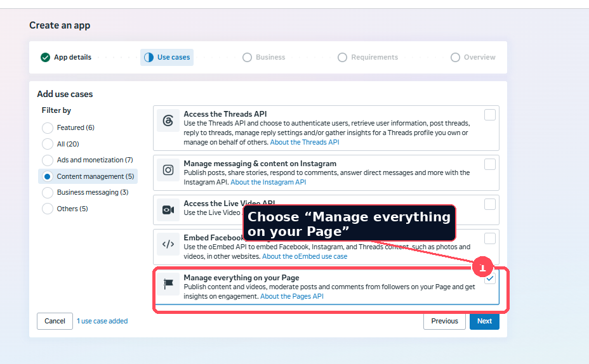Click the Use cases half-filled step icon
Screen dimensions: 589x364
click(149, 58)
